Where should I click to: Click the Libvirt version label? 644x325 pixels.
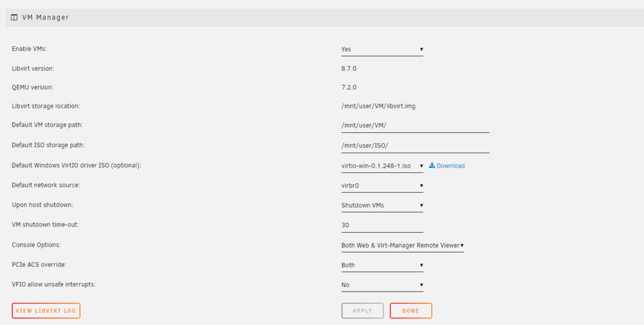tap(33, 69)
